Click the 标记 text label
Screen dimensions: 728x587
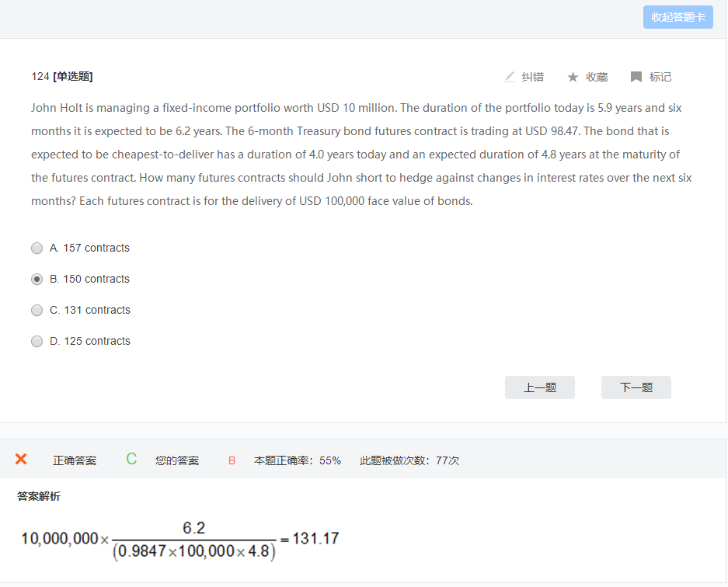click(x=660, y=77)
